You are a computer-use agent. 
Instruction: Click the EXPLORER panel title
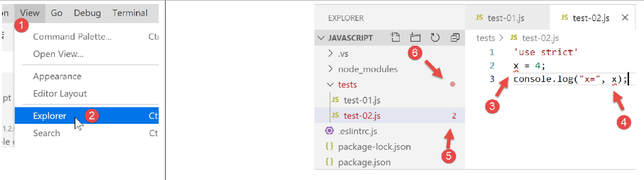click(x=346, y=18)
